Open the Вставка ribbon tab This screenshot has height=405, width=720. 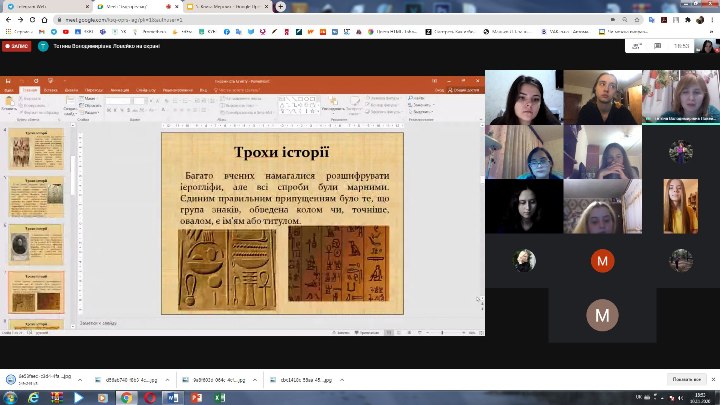[x=50, y=90]
